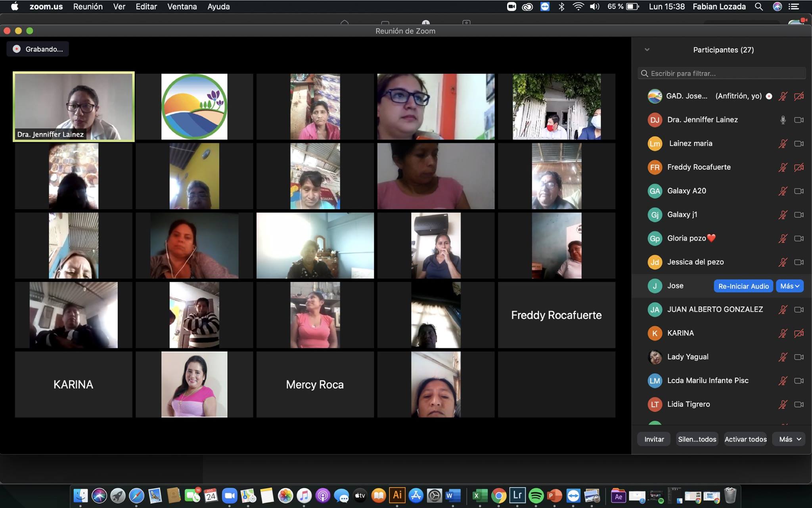
Task: Open the Spotify icon in the dock
Action: [x=536, y=495]
